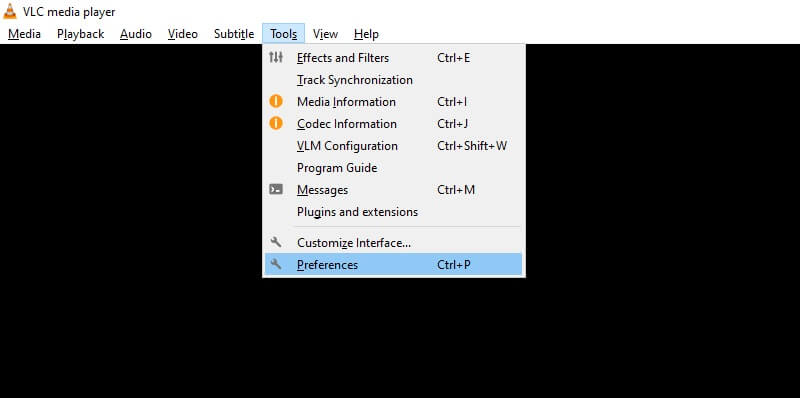
Task: Click the Effects and Filters sliders icon
Action: click(x=276, y=57)
